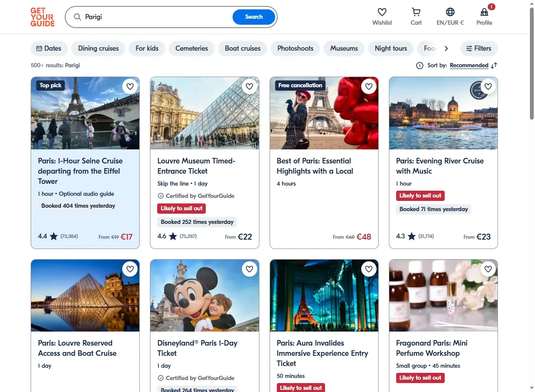
Task: Heart the Fragonard Mini Perfume Workshop card
Action: (x=488, y=269)
